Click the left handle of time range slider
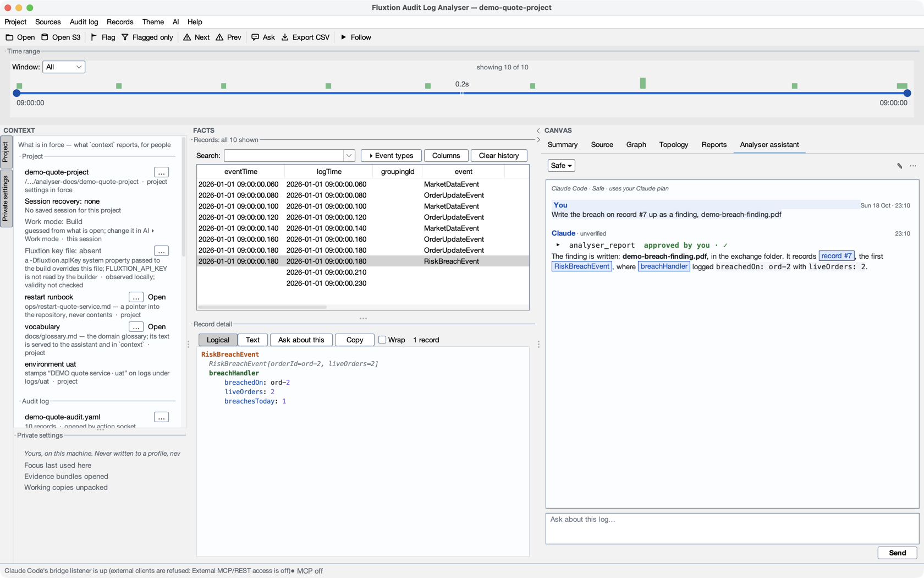924x578 pixels. 16,94
